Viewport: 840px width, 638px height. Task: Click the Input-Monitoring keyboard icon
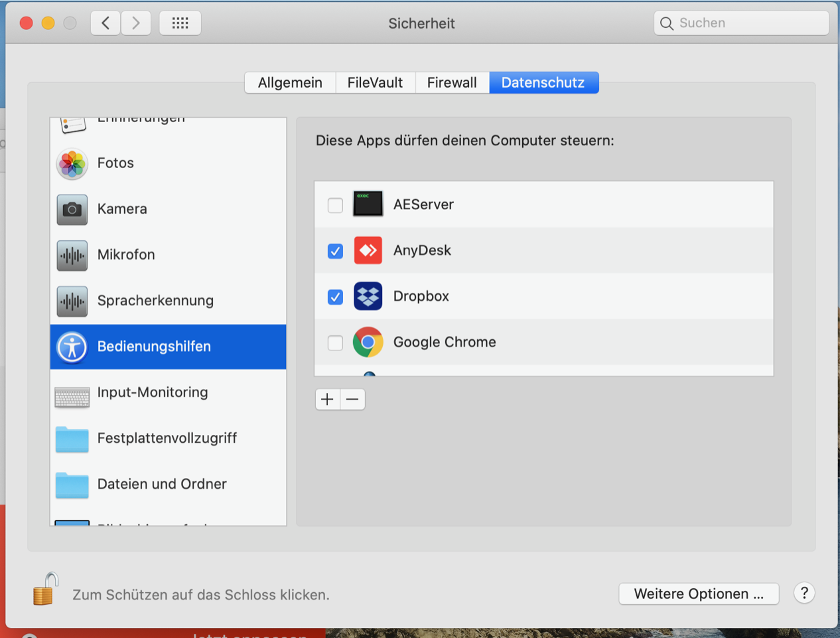pos(72,397)
